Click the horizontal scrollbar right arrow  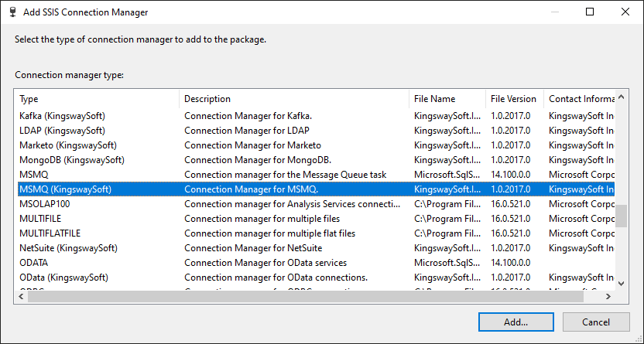[x=608, y=296]
